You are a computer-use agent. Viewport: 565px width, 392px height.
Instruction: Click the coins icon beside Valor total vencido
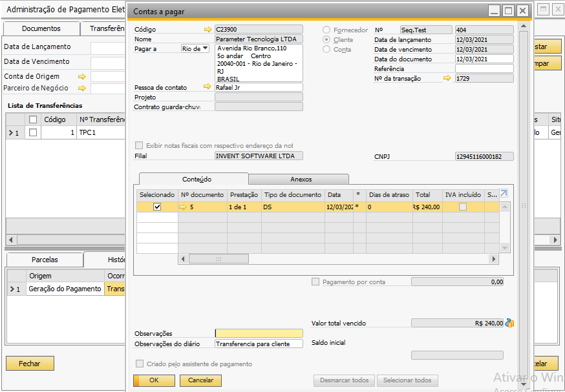[x=509, y=323]
